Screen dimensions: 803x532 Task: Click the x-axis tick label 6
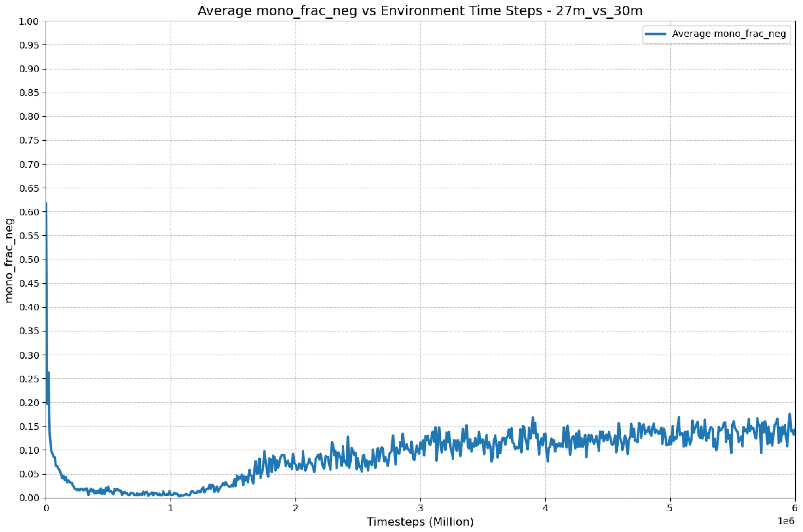[795, 508]
